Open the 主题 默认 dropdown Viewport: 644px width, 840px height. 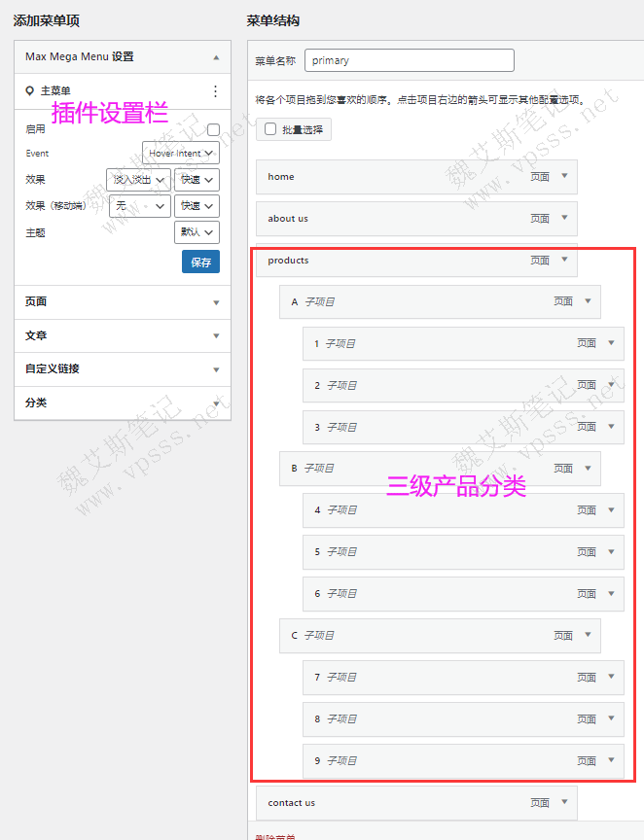pos(197,232)
